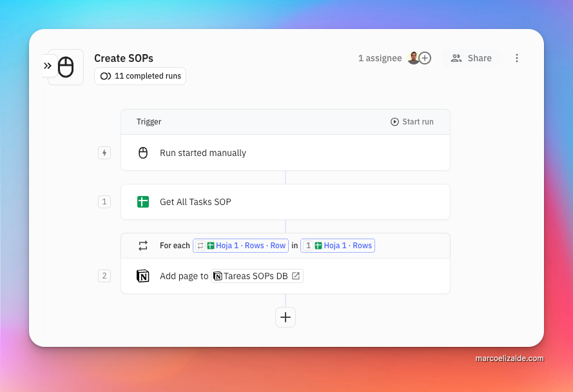Click Start run in the trigger header
Screen dimensions: 573x392
click(412, 122)
